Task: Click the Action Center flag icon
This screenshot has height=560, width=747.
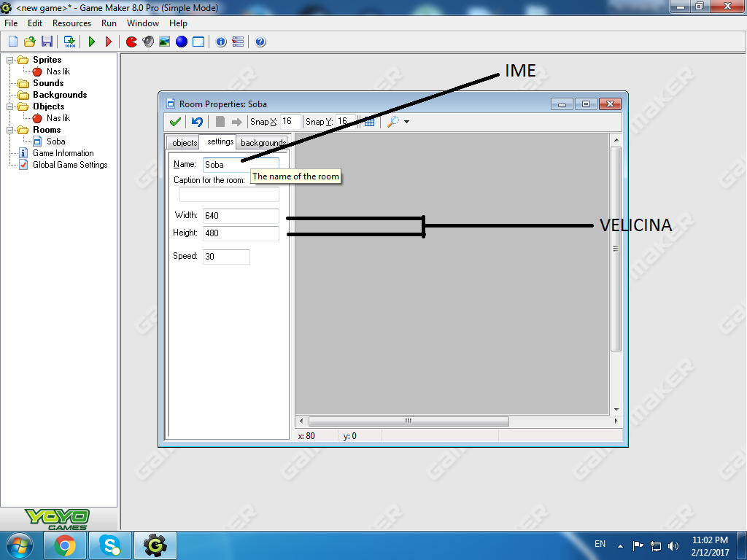Action: click(638, 546)
